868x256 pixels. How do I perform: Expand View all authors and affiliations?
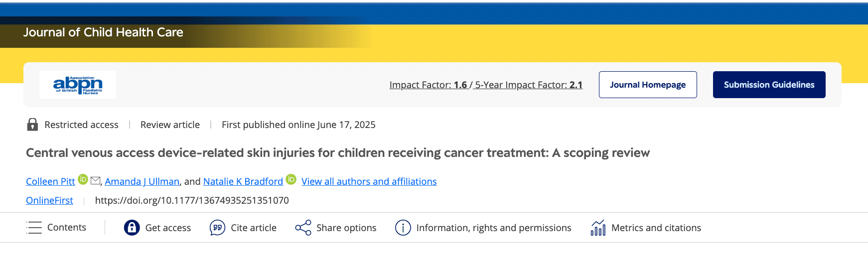[369, 181]
